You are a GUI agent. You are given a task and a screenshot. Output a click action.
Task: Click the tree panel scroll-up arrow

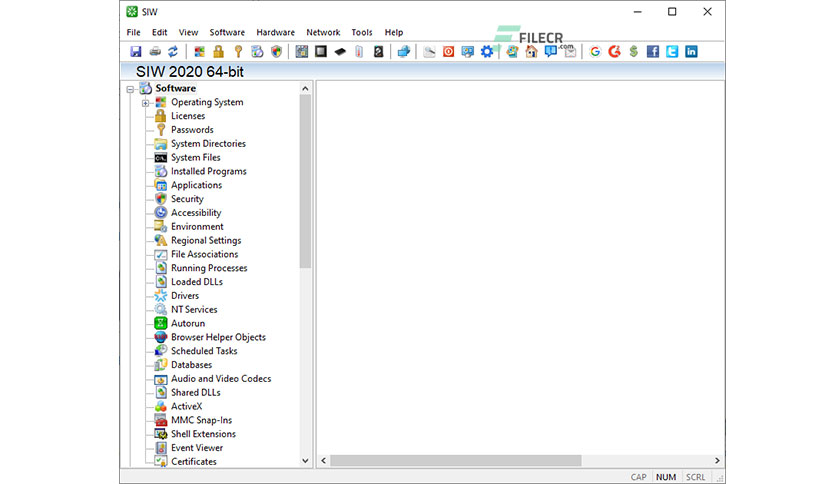pos(305,88)
